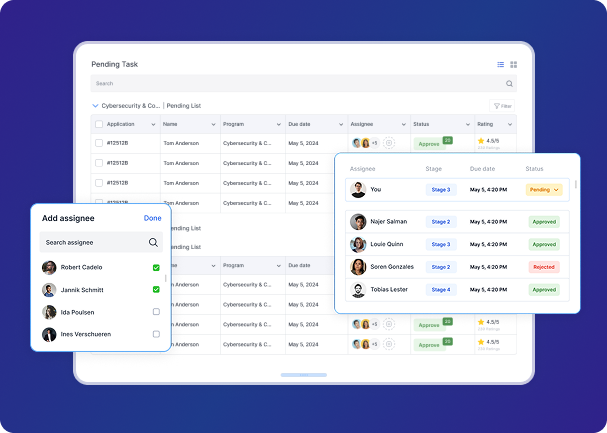The height and width of the screenshot is (433, 607).
Task: Focus the Search assignee input field
Action: 93,242
